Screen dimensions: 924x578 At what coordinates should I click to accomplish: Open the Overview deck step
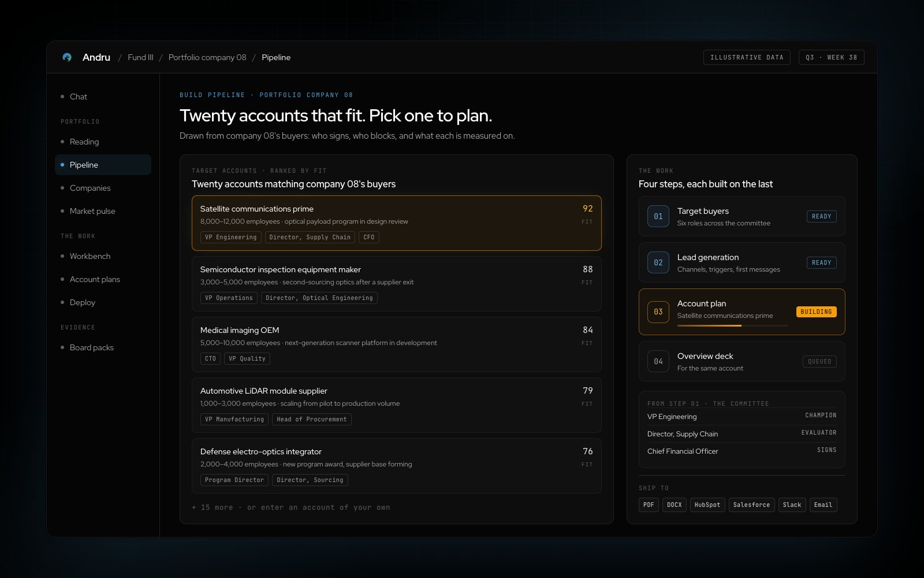(x=742, y=361)
